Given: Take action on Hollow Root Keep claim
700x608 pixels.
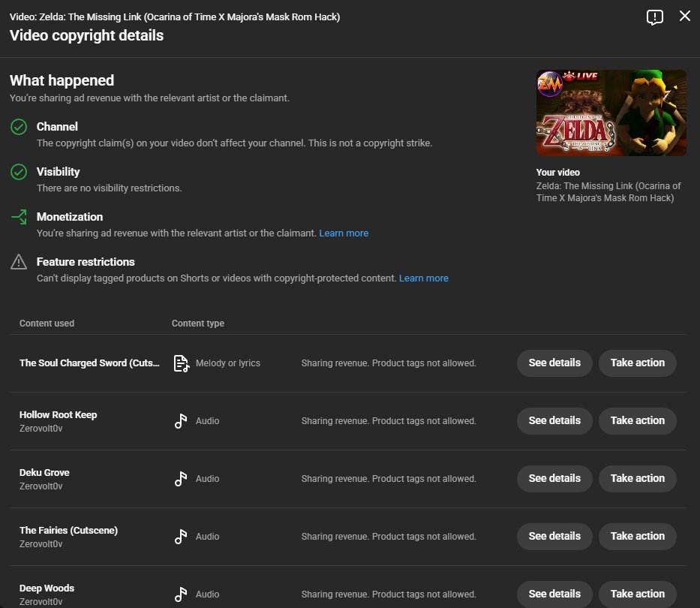Looking at the screenshot, I should pyautogui.click(x=638, y=421).
